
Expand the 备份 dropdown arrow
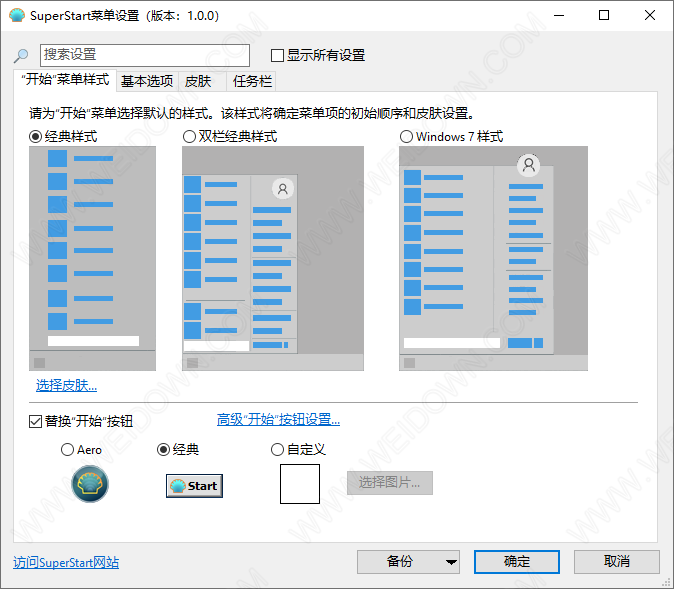[x=451, y=562]
